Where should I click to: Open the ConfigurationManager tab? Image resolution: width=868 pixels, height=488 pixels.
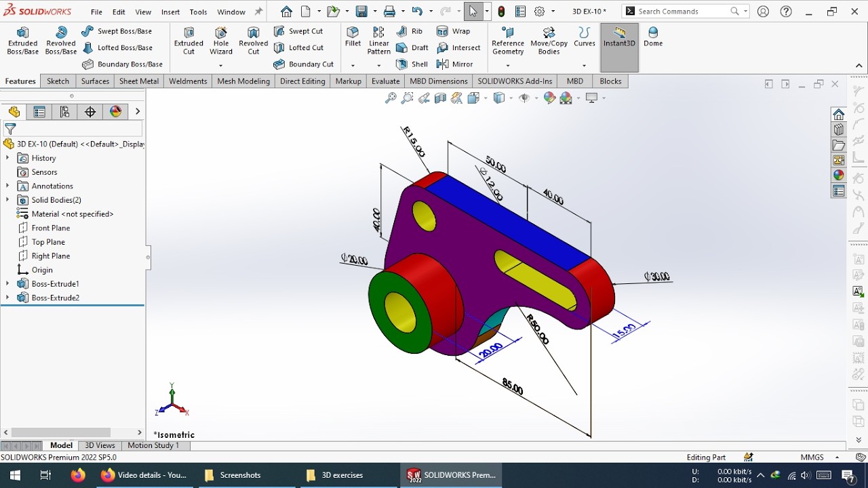point(65,112)
